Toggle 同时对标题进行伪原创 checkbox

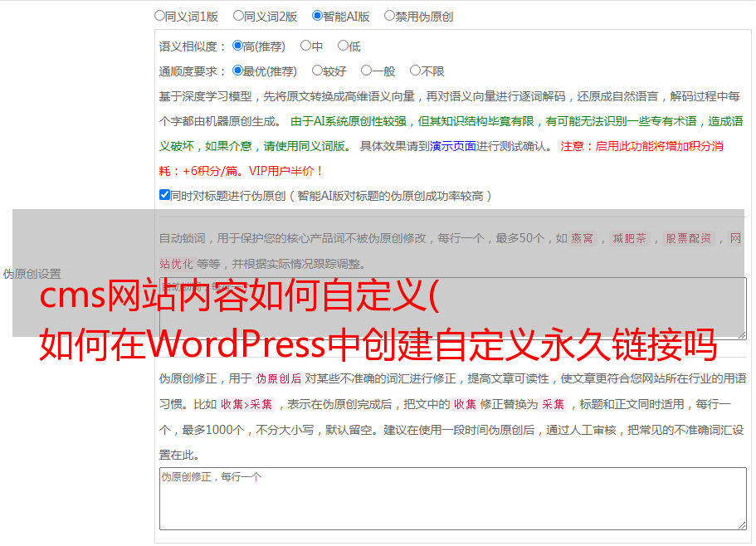(164, 195)
